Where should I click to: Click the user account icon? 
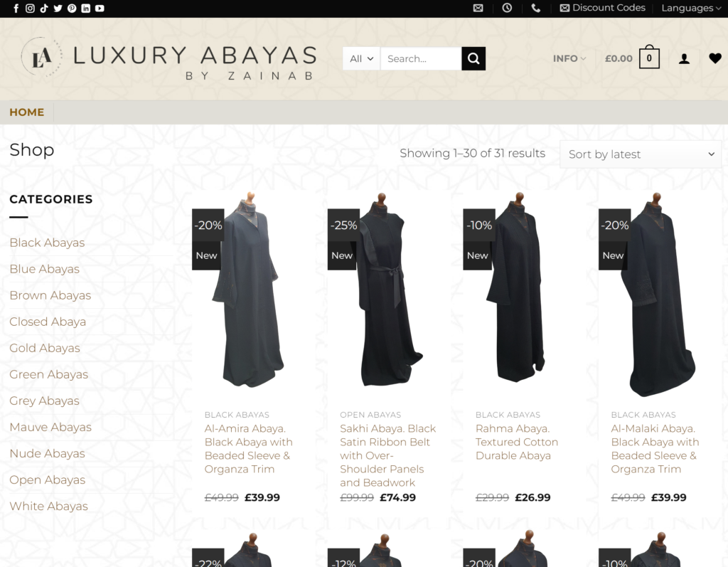[684, 58]
